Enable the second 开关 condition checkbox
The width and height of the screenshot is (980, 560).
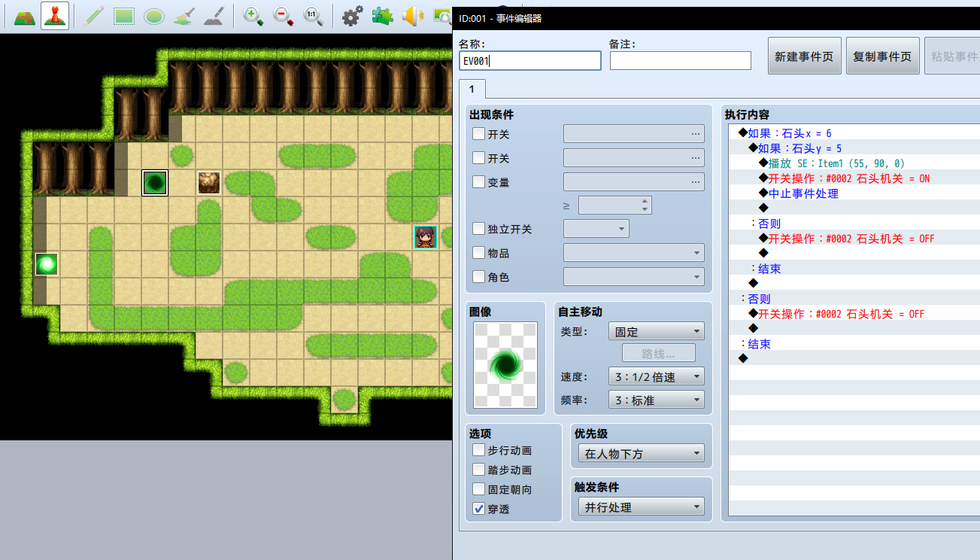point(478,158)
